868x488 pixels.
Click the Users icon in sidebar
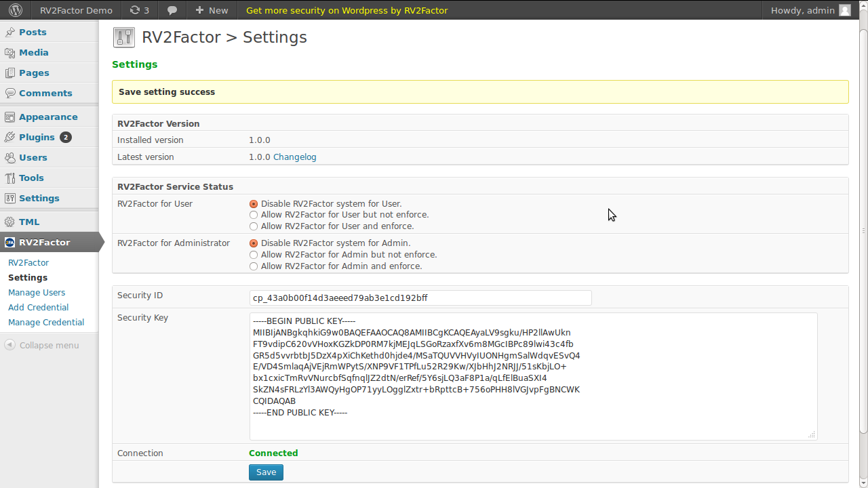(9, 157)
